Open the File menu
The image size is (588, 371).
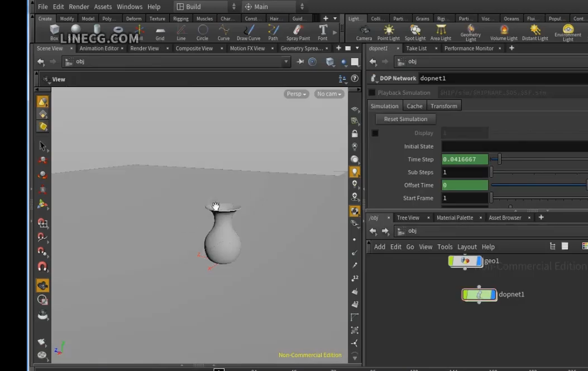click(43, 7)
